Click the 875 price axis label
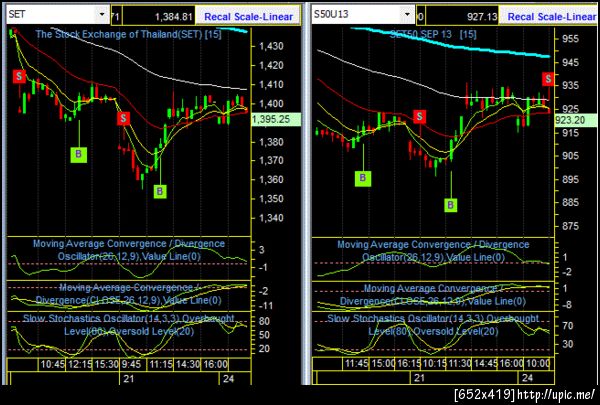The height and width of the screenshot is (405, 600). [x=571, y=226]
